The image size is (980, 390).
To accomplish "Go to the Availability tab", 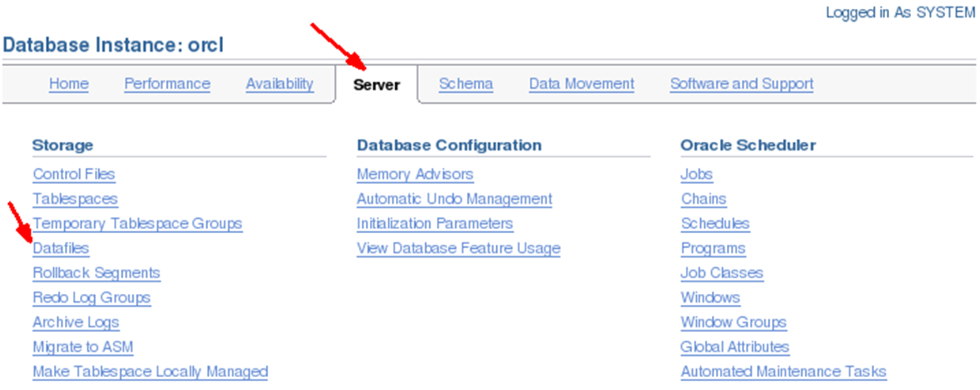I will point(280,84).
